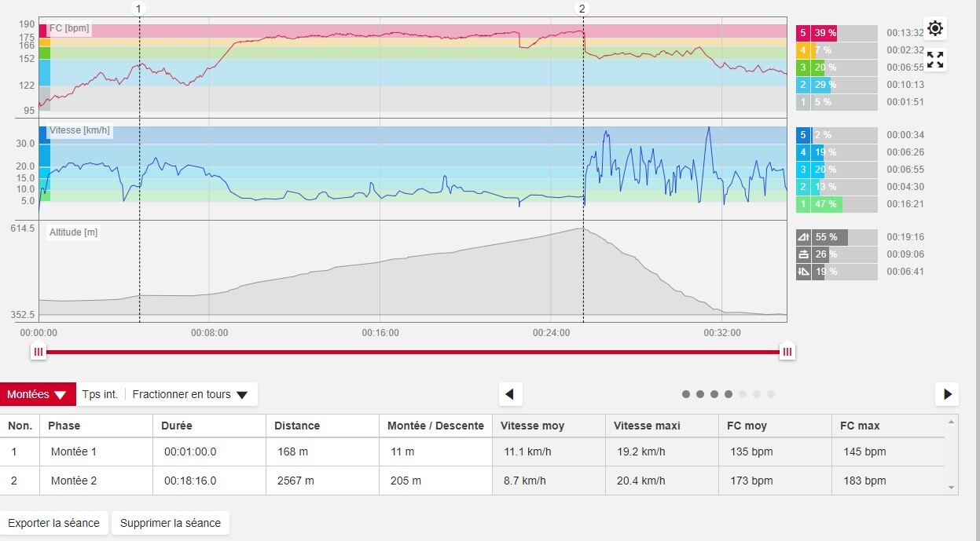
Task: Open the Fractionner en tours dropdown
Action: 190,394
